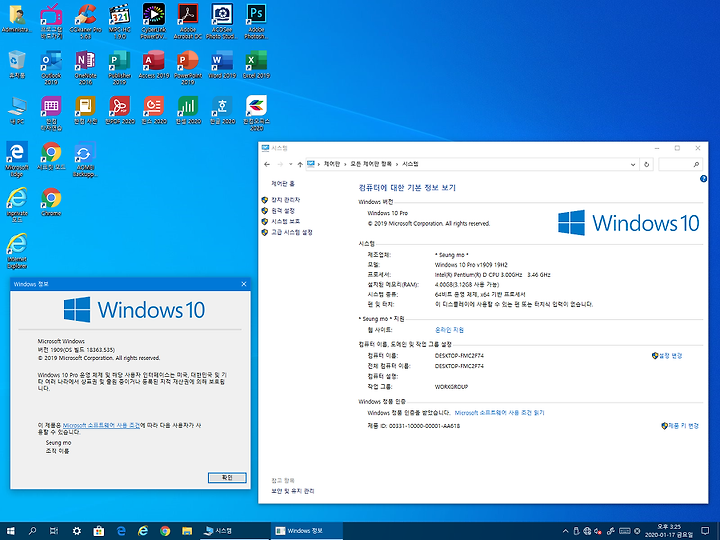Open the 제어판 홈 link
720x540 pixels.
[x=283, y=184]
